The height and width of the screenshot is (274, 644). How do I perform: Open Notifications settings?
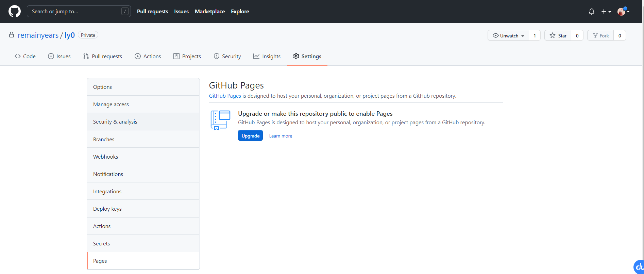pyautogui.click(x=143, y=174)
